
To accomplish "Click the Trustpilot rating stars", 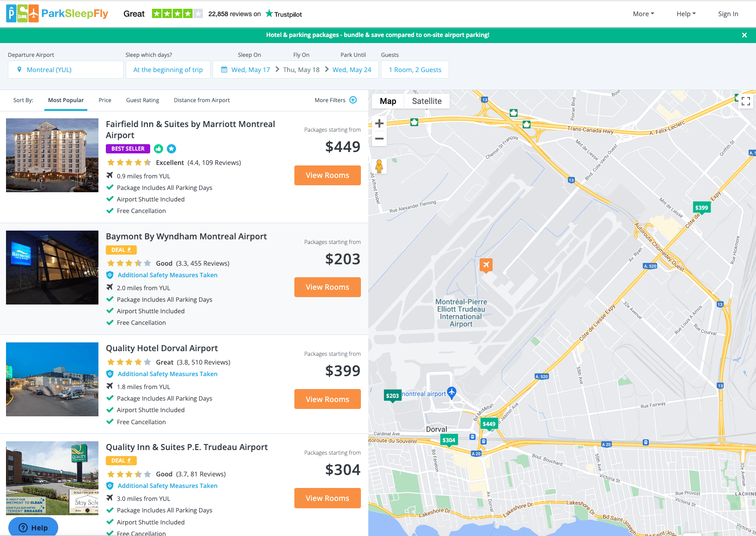I will [x=177, y=14].
